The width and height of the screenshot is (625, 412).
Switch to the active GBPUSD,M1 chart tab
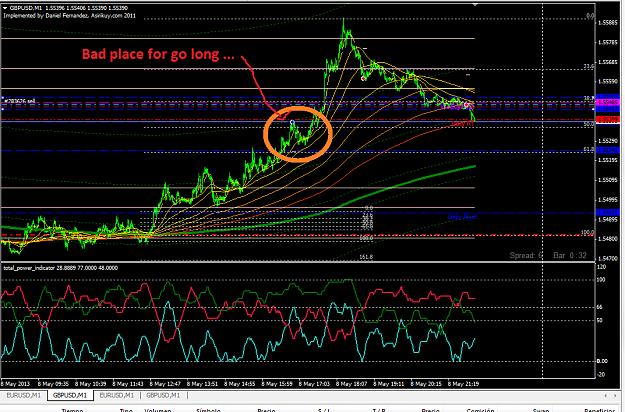pyautogui.click(x=70, y=395)
